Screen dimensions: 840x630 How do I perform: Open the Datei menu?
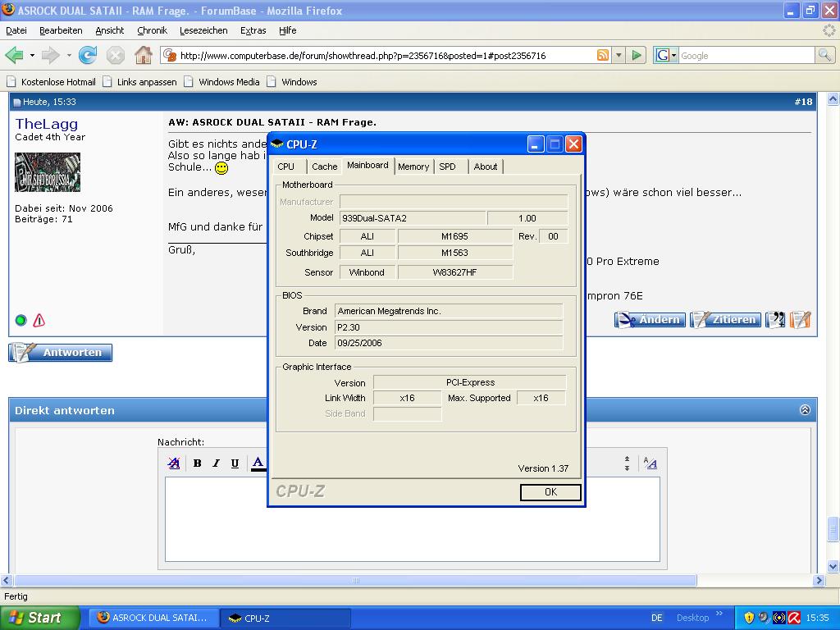(16, 30)
